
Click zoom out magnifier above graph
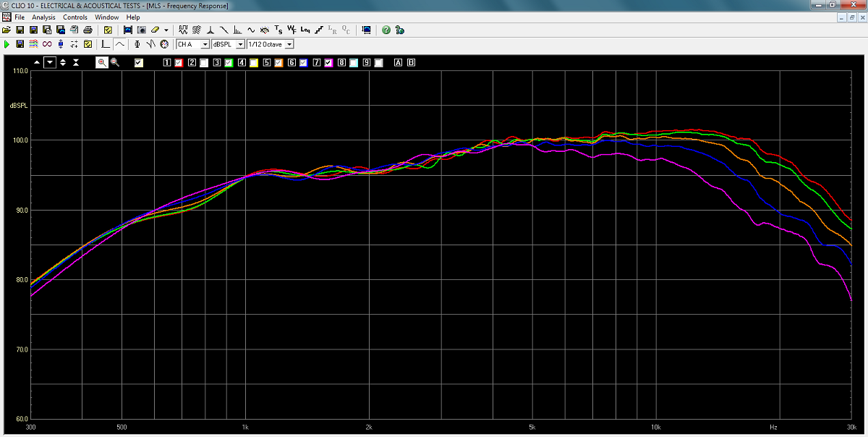pos(115,62)
